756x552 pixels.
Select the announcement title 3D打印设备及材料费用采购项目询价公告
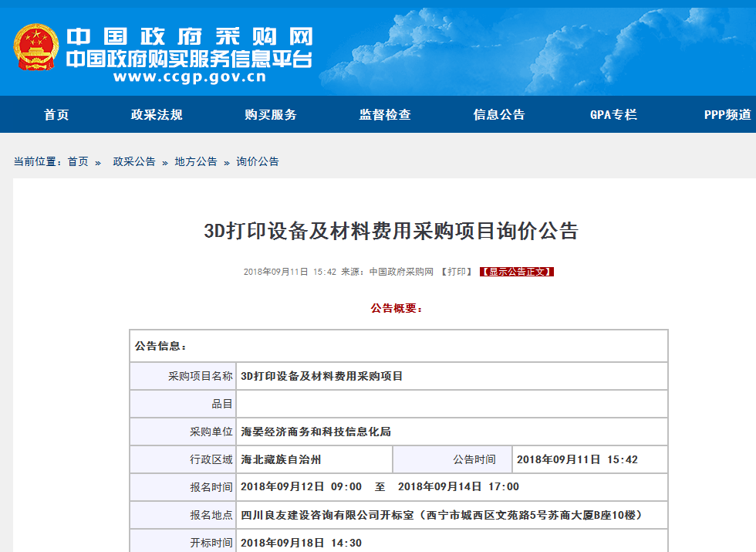pos(391,231)
